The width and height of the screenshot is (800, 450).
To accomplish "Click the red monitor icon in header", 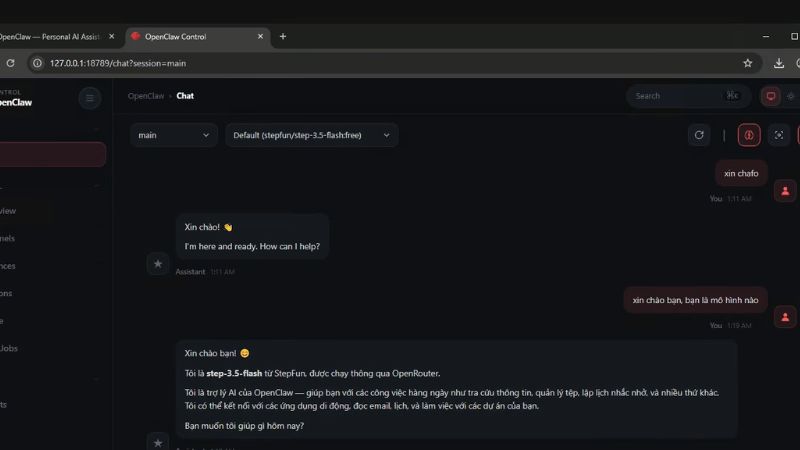I will tap(770, 96).
